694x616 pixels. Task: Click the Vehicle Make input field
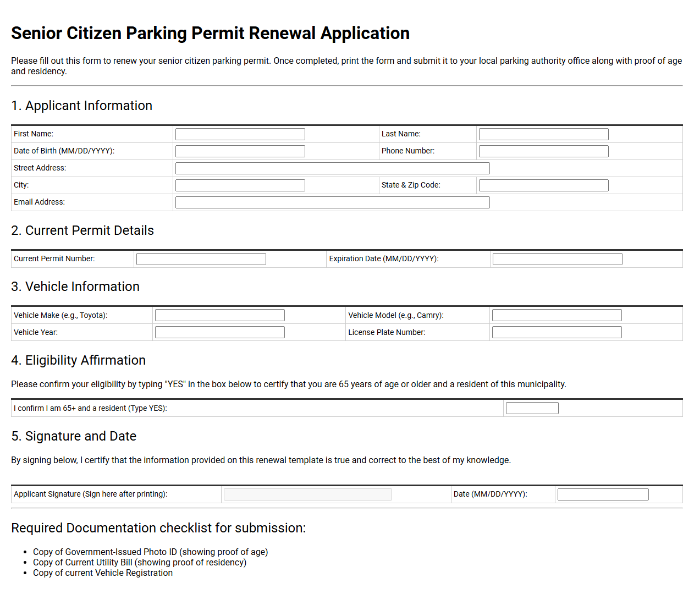tap(219, 315)
